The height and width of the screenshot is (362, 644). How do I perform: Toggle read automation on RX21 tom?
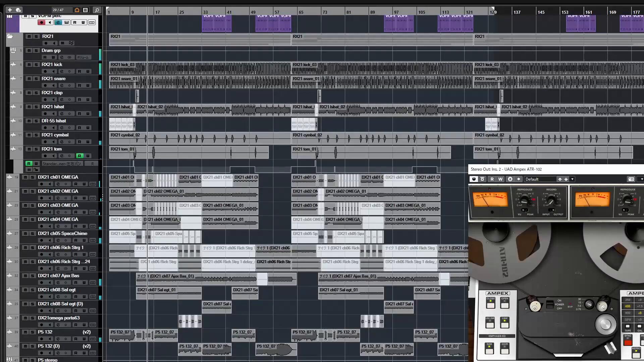[x=79, y=156]
